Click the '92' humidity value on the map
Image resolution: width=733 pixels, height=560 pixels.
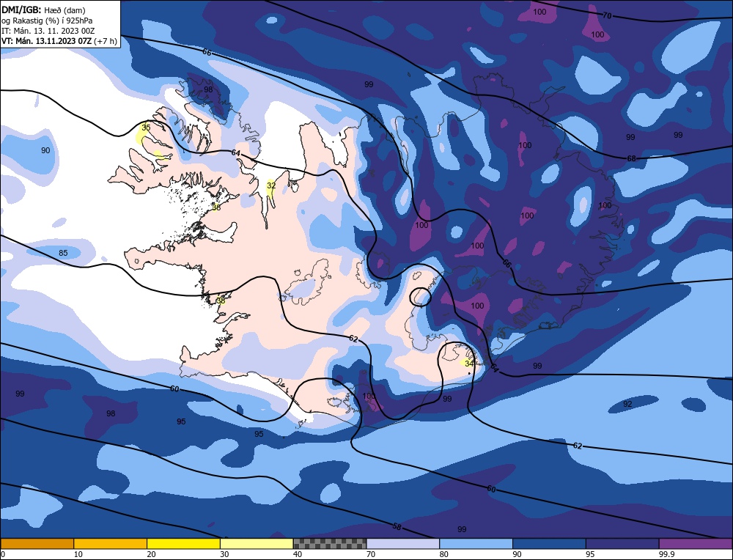pos(628,404)
